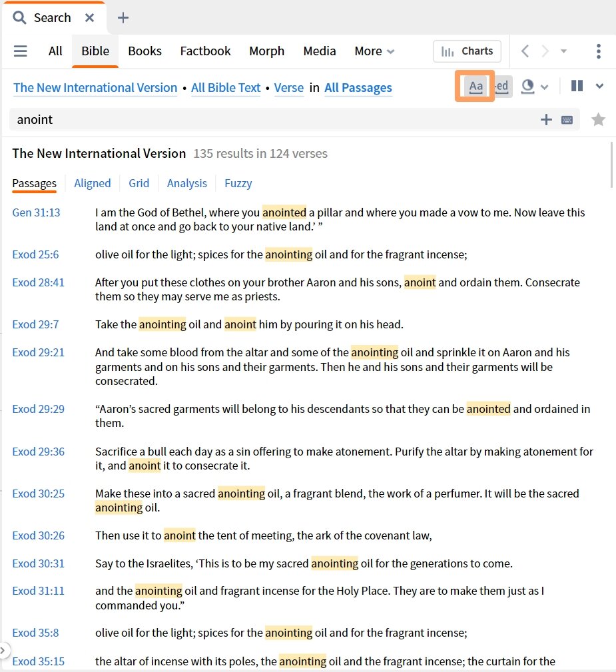Screen dimensions: 616x672
Task: Click highlighted 'anointed' in the Gen 31:13 verse
Action: [284, 212]
